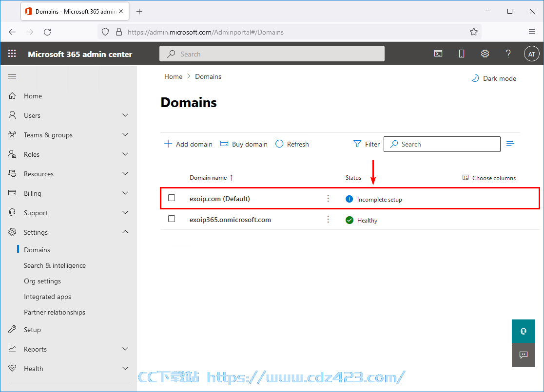Click the Setup wrench icon

coord(12,329)
